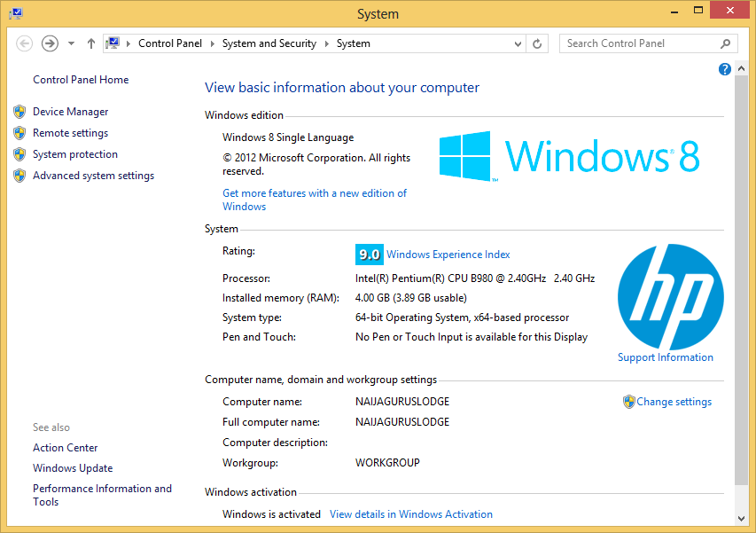Open Remote settings link

tap(70, 133)
